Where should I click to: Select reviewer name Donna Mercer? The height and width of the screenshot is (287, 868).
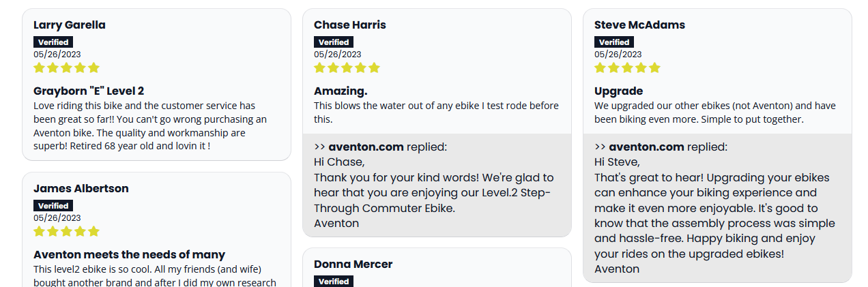click(x=353, y=265)
